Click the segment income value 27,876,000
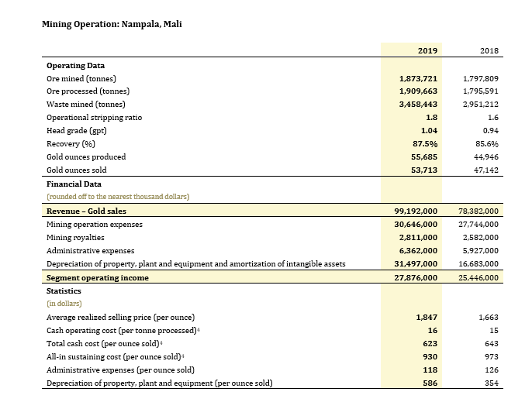 pyautogui.click(x=416, y=278)
